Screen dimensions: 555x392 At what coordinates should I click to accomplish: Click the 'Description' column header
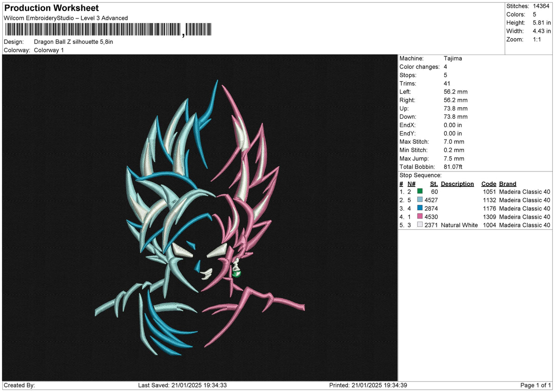click(457, 184)
